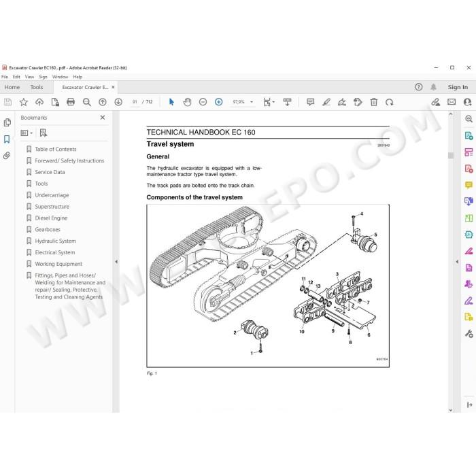Open the Window menu

point(60,77)
